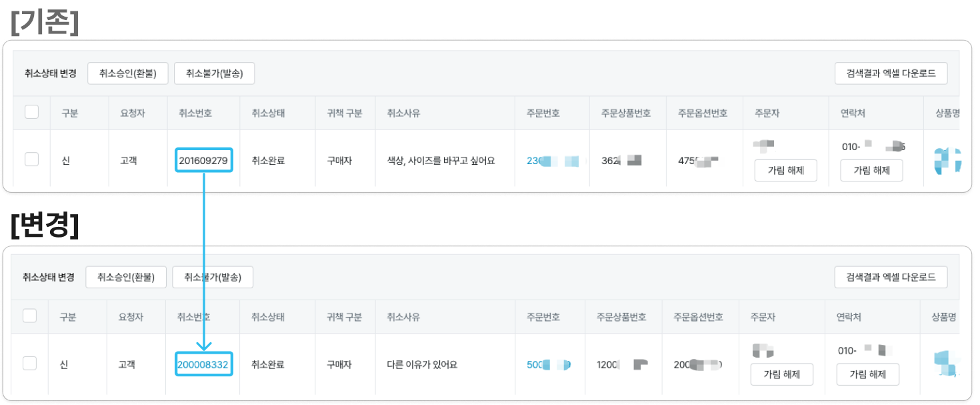
Task: Click 취소승인(환불) button in lower panel
Action: coord(126,277)
